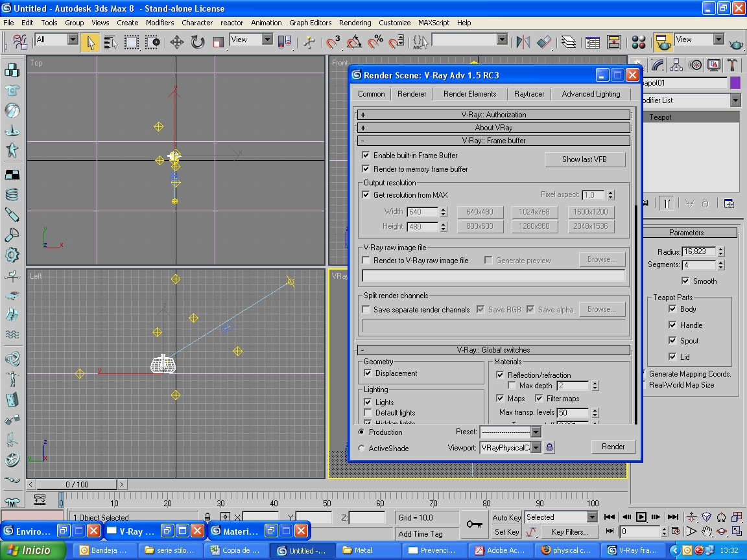Screen dimensions: 747x560
Task: Check Render to V-Ray raw image file
Action: point(366,261)
